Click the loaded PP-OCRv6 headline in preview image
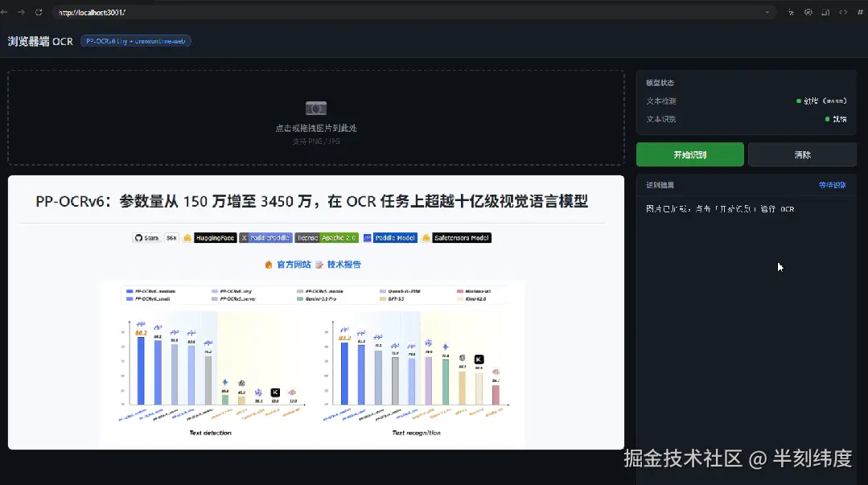Image resolution: width=868 pixels, height=485 pixels. (x=311, y=201)
